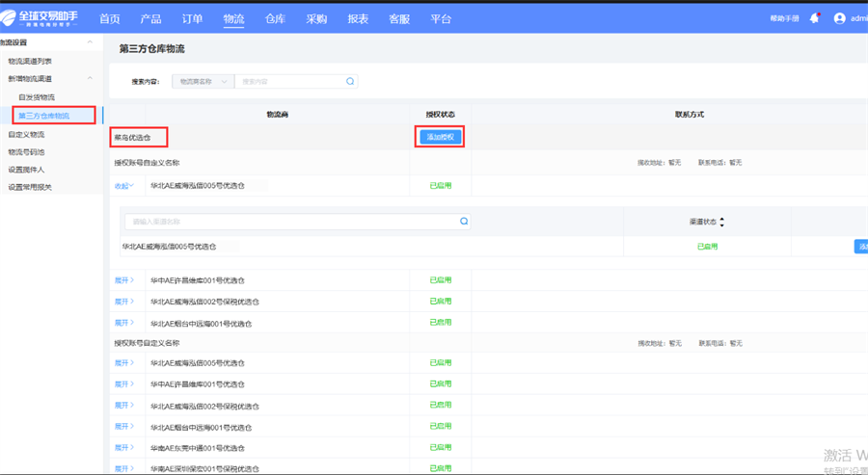Click the 全球交易助手 logo
This screenshot has height=475, width=868.
click(39, 18)
